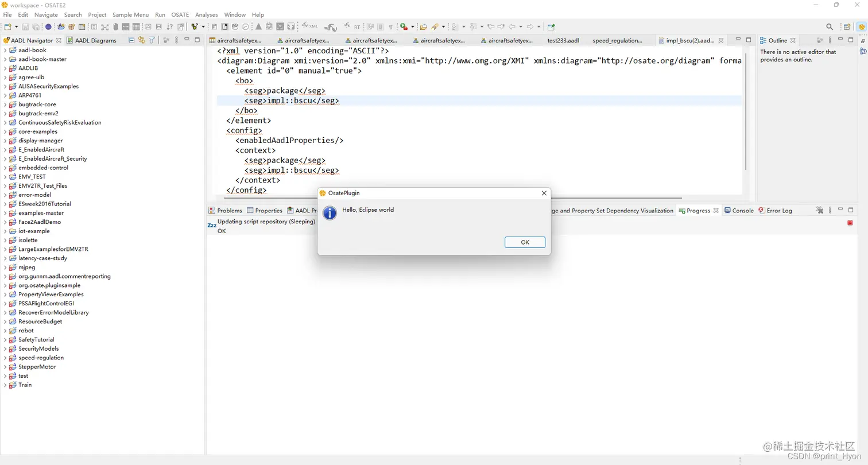
Task: Expand the ARP4761 project
Action: (5, 95)
